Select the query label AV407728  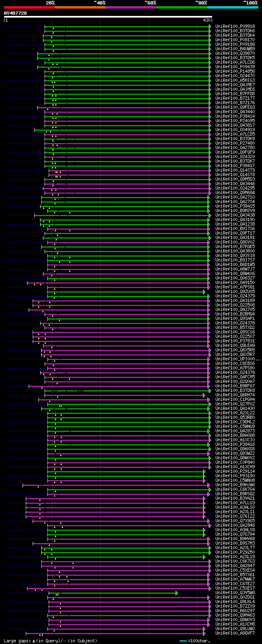coord(16,13)
